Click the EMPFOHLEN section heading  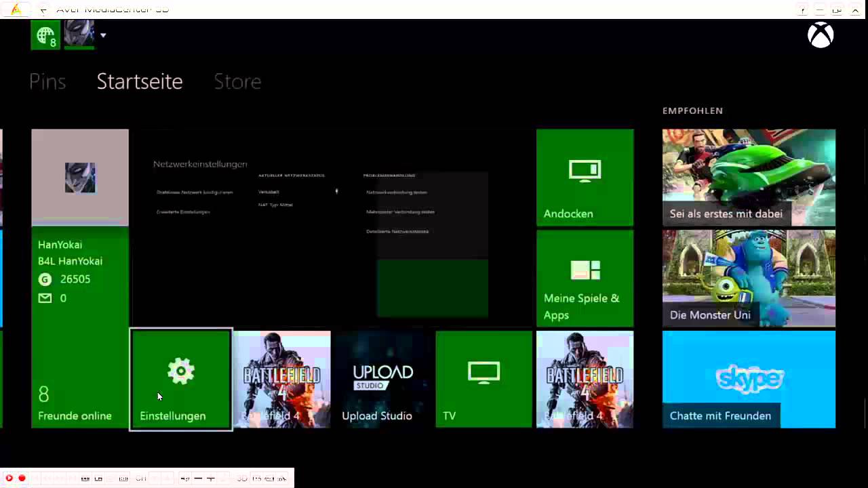pos(692,110)
